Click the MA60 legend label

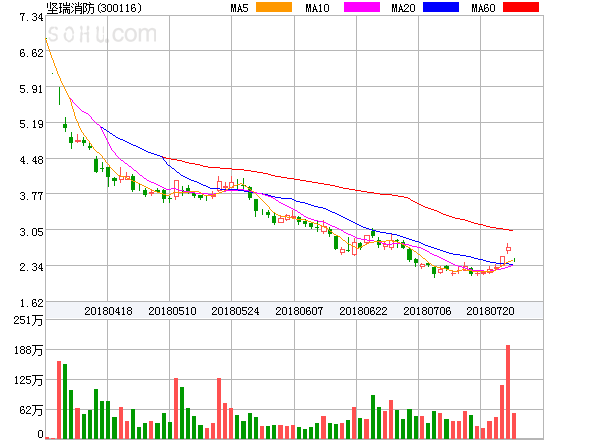pyautogui.click(x=483, y=8)
